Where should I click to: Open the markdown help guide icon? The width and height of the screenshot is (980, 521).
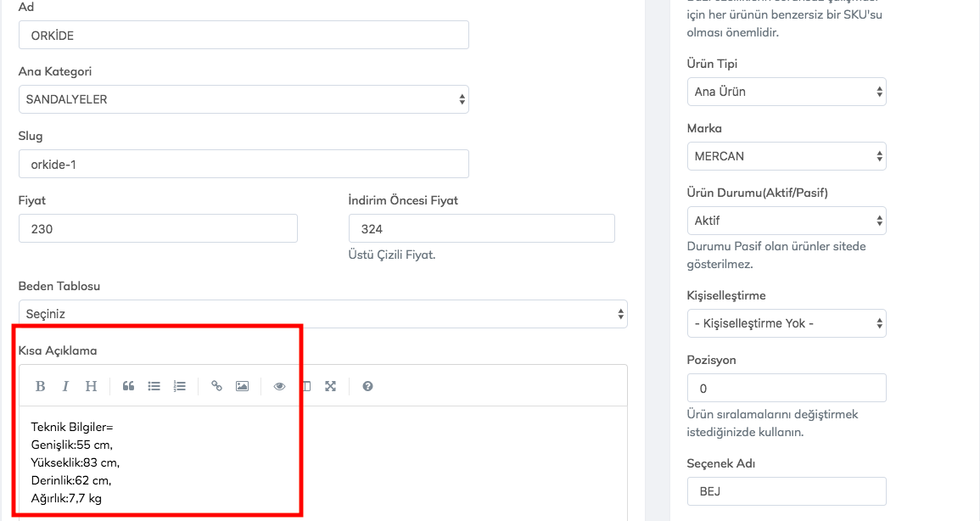tap(368, 386)
